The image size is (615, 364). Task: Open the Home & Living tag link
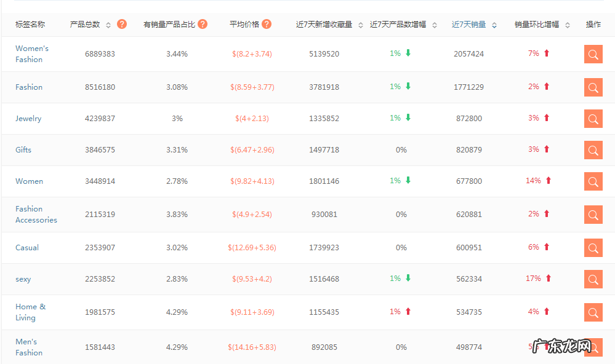[x=30, y=312]
